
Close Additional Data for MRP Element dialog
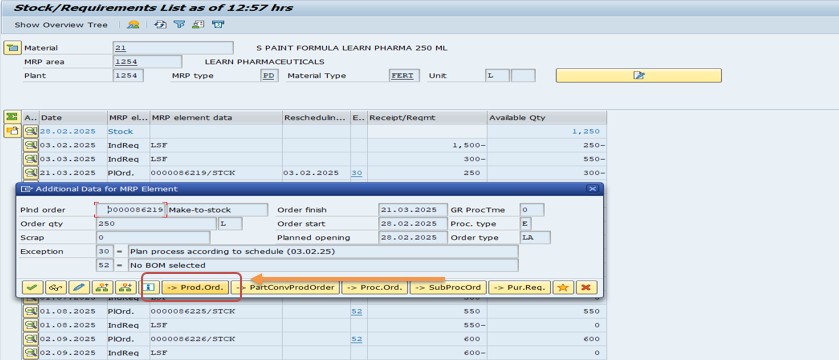pos(592,189)
